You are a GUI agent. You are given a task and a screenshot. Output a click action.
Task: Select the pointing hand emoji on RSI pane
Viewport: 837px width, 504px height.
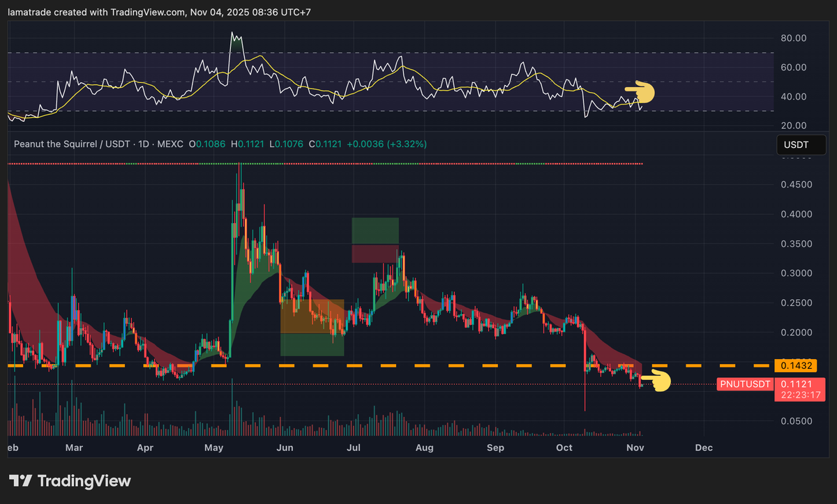639,92
